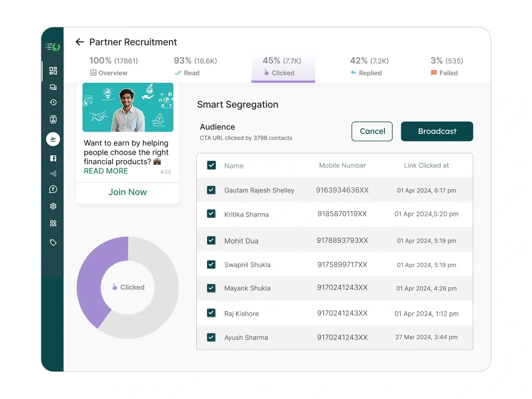Image resolution: width=532 pixels, height=399 pixels.
Task: Click the READ MORE link in message preview
Action: [x=106, y=171]
